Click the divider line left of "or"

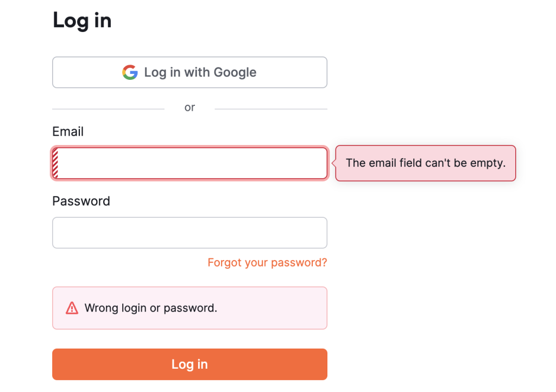click(x=108, y=109)
